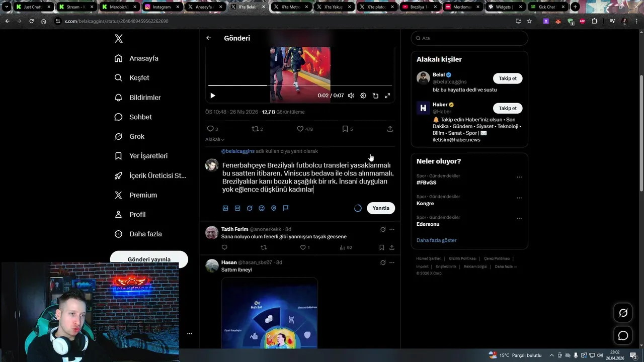Mute the video volume icon

point(351,96)
